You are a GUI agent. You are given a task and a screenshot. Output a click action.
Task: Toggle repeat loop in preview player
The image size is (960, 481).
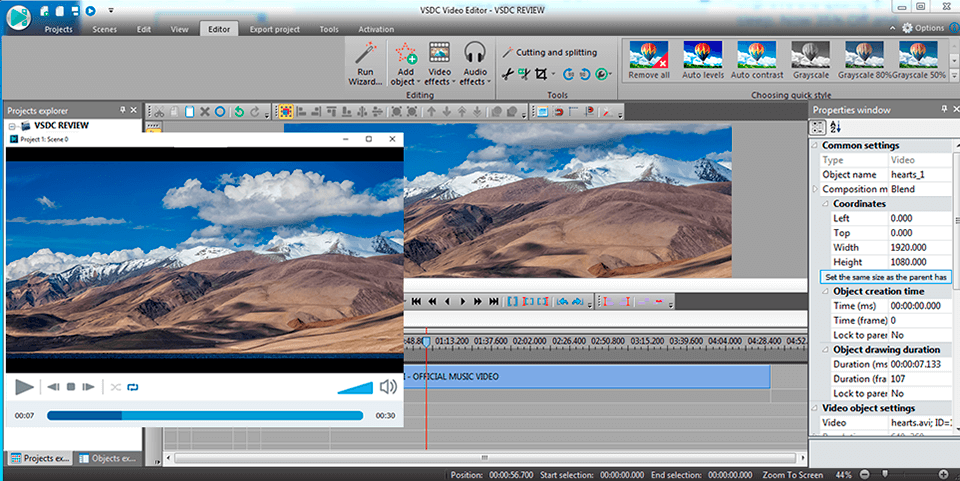pyautogui.click(x=133, y=387)
